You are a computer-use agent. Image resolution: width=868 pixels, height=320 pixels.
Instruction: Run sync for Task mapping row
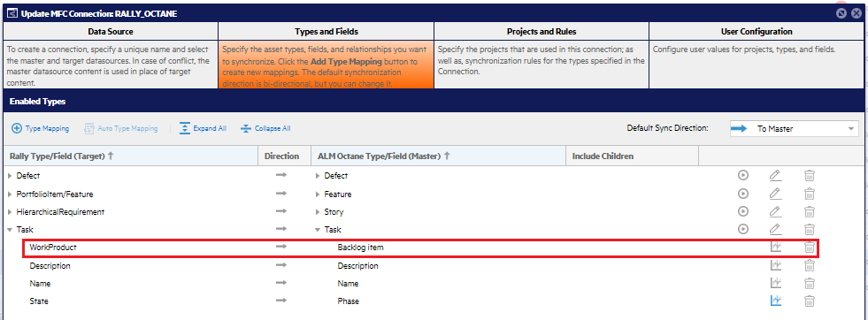coord(743,229)
